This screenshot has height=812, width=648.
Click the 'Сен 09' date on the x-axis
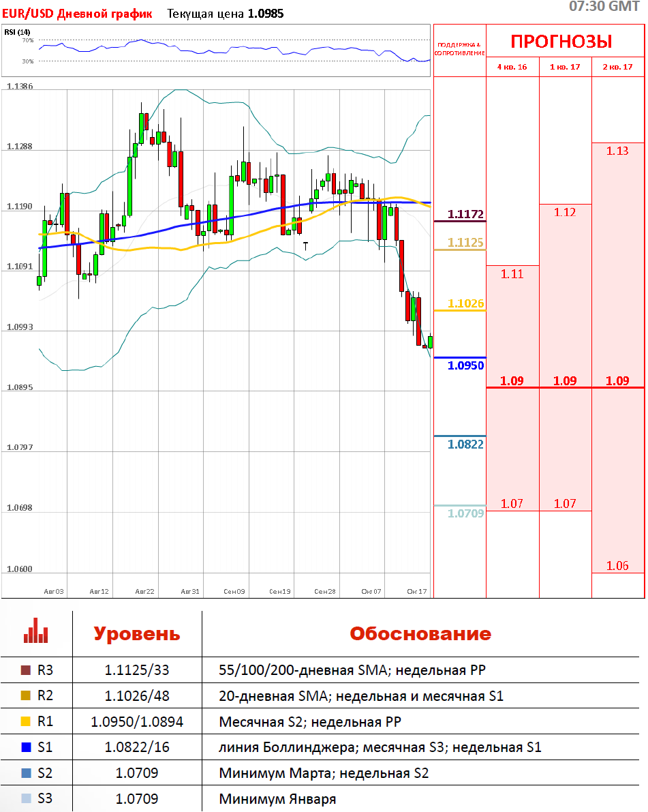[x=234, y=591]
